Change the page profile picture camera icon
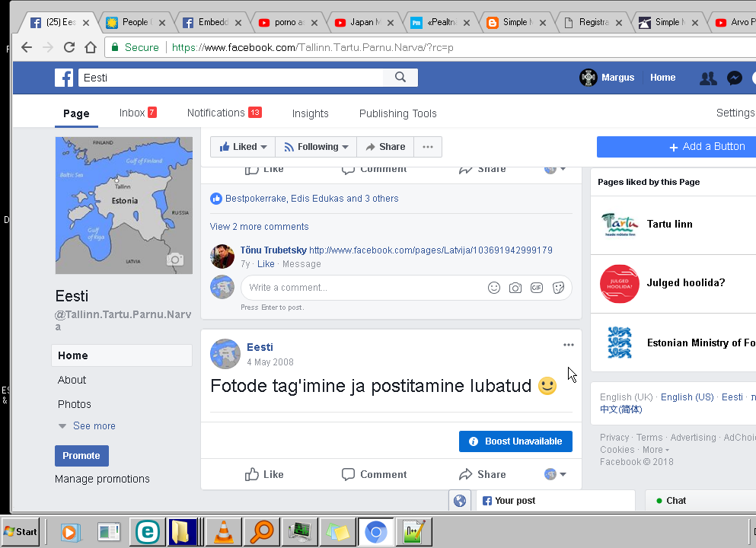756x548 pixels. point(175,260)
